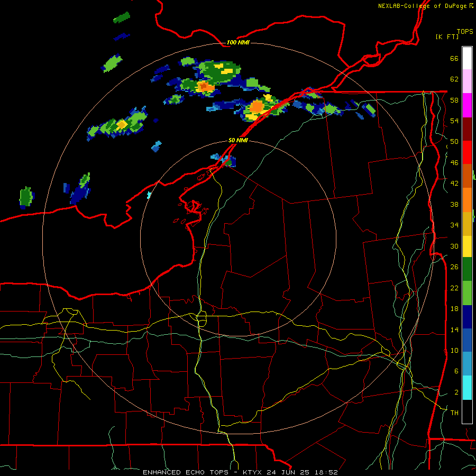The width and height of the screenshot is (476, 476).
Task: Click the legend value 22
Action: coord(454,288)
